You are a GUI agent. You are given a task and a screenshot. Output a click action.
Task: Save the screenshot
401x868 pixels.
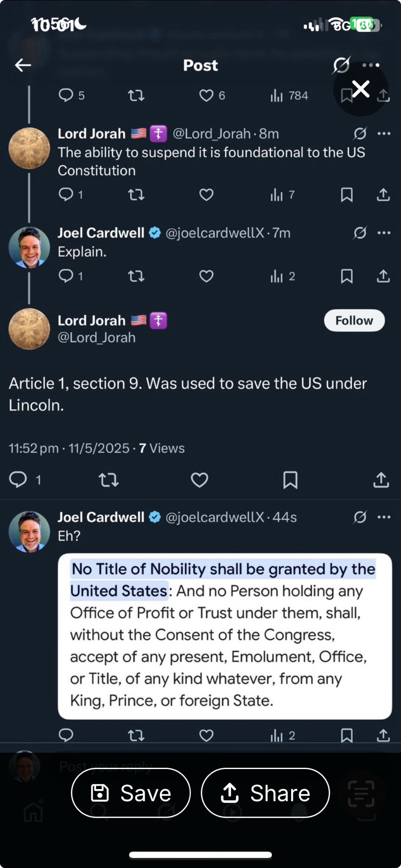tap(131, 793)
